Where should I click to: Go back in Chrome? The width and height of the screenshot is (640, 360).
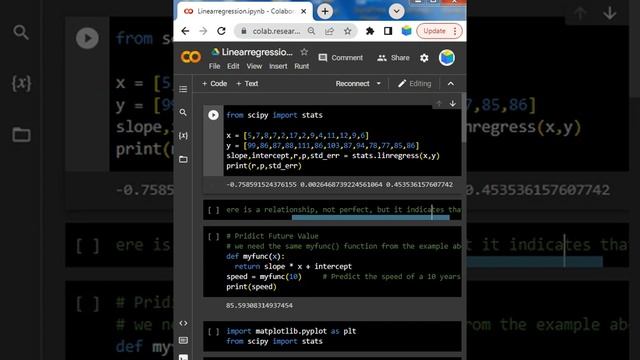click(185, 31)
